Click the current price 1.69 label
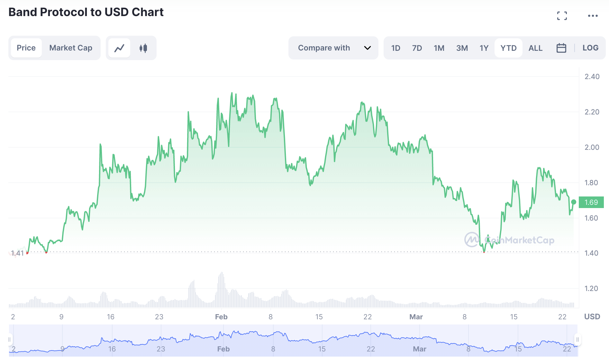 pyautogui.click(x=591, y=202)
